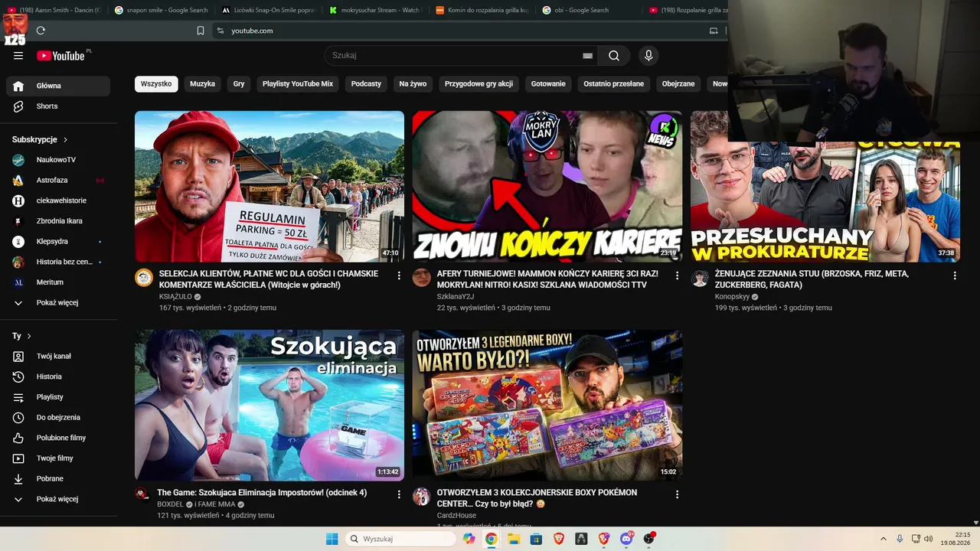Click the YouTube logo
The height and width of the screenshot is (551, 980).
point(60,55)
